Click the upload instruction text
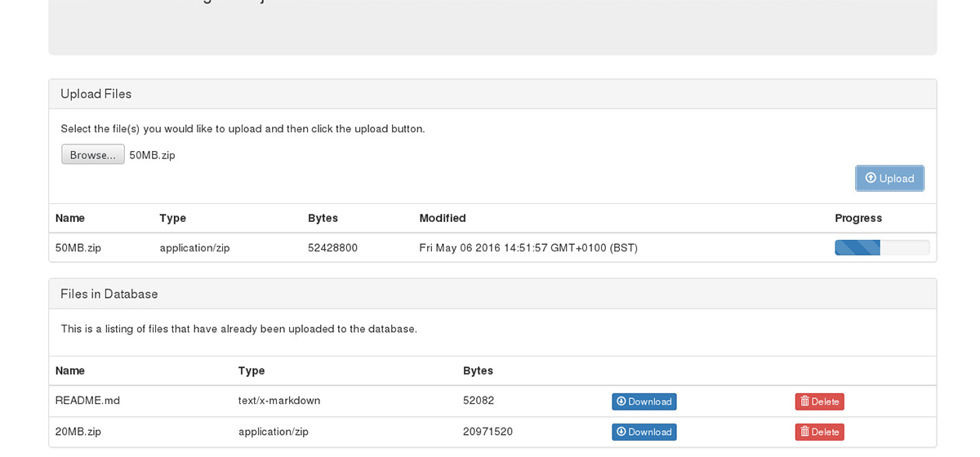 [243, 129]
